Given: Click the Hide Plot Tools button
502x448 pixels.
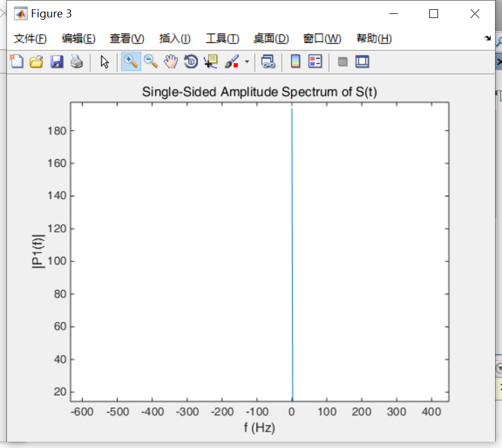Looking at the screenshot, I should pos(343,62).
